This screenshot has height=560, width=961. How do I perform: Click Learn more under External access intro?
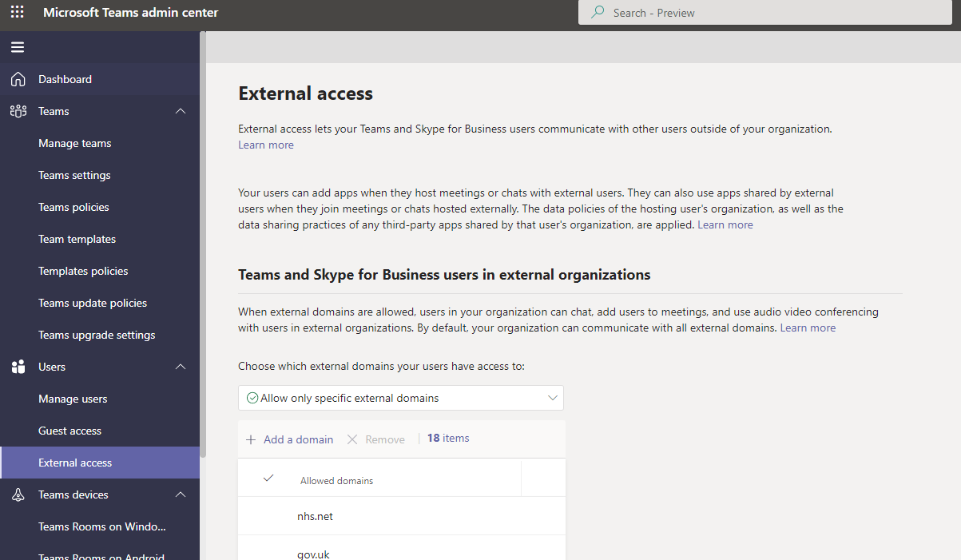pos(265,145)
